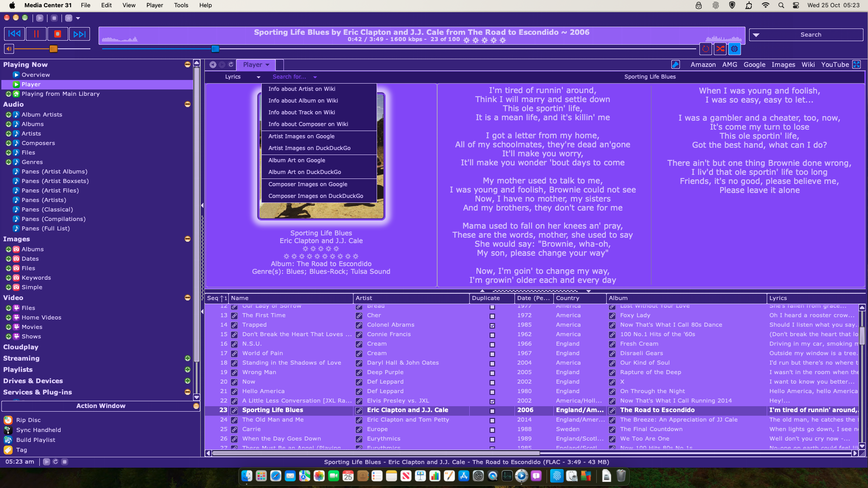Toggle Duplicate checkbox for Hello America
This screenshot has width=868, height=488.
pyautogui.click(x=492, y=392)
